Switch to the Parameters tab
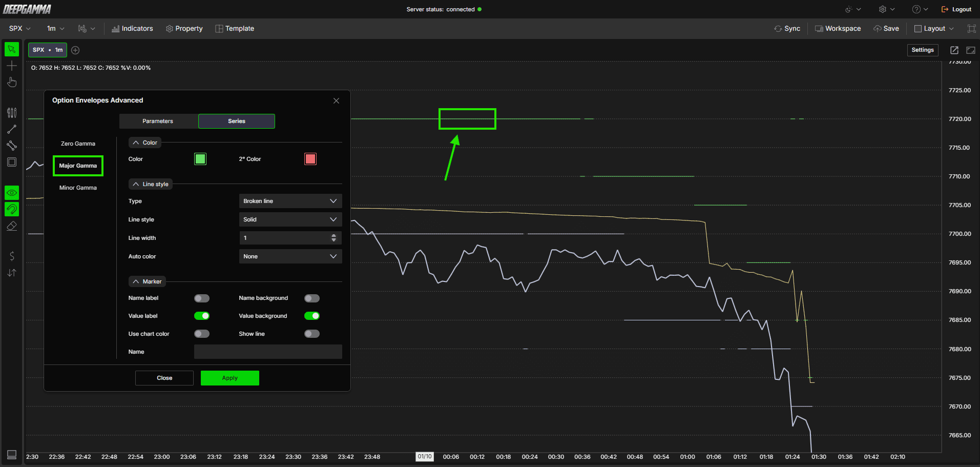 pyautogui.click(x=158, y=121)
